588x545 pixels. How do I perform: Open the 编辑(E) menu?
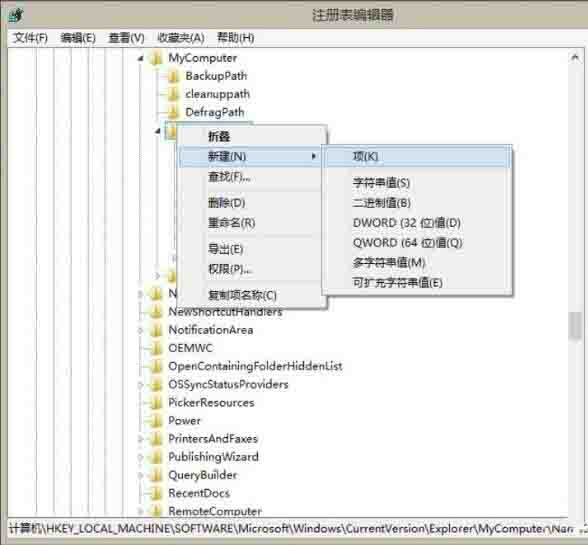(x=78, y=38)
